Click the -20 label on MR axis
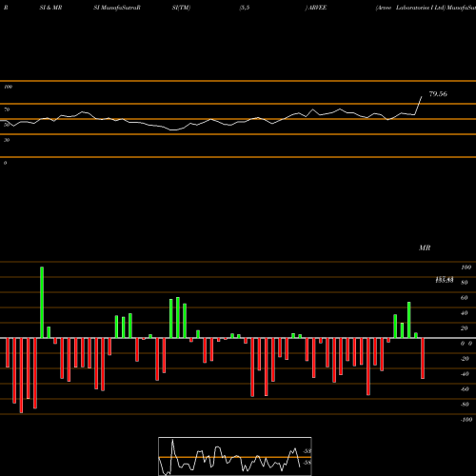Viewport: 476px width, 476px height. point(465,359)
